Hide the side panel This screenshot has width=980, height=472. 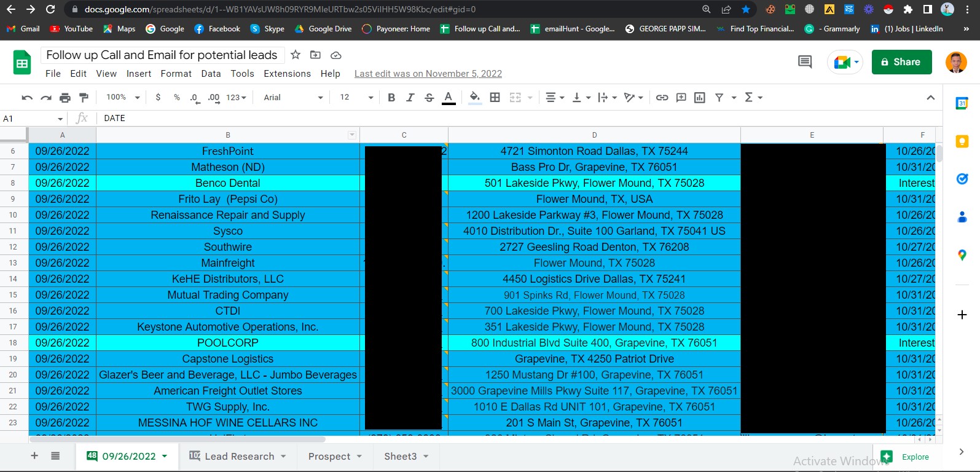[962, 452]
